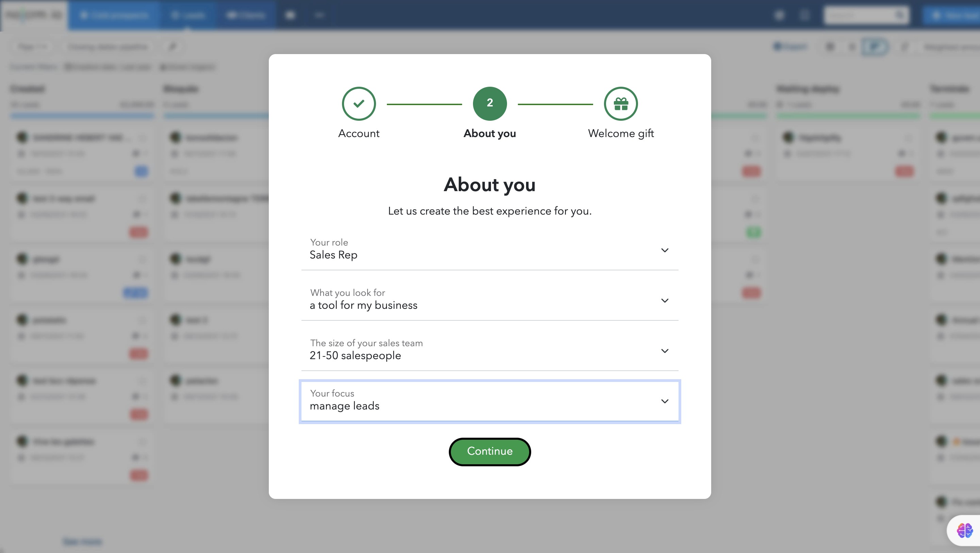Viewport: 980px width, 553px height.
Task: Open the Your role dropdown
Action: pos(489,250)
